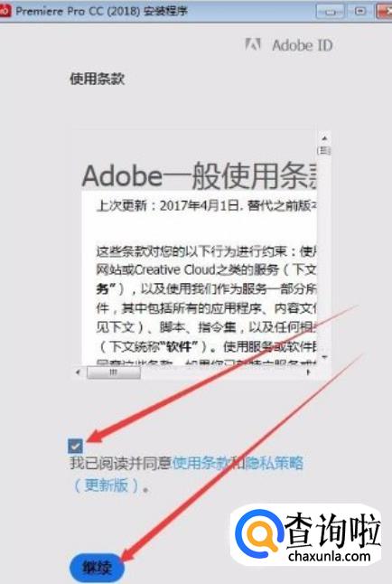Click the Adobe logo beside Adobe ID
392x584 pixels.
[253, 44]
